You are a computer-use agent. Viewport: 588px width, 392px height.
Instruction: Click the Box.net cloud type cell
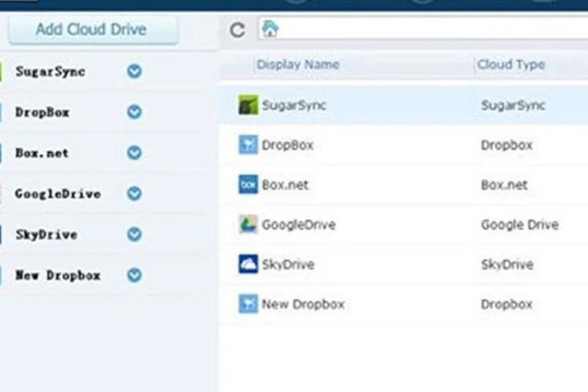pos(504,185)
